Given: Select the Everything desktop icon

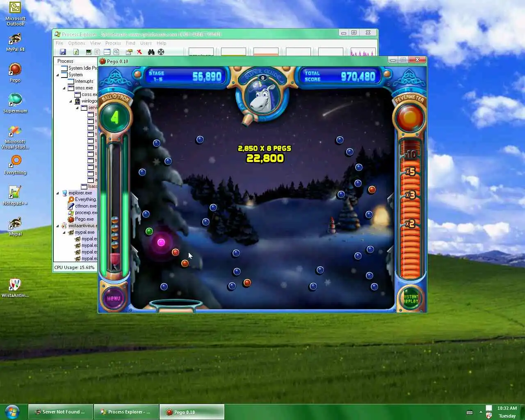Looking at the screenshot, I should [x=15, y=165].
